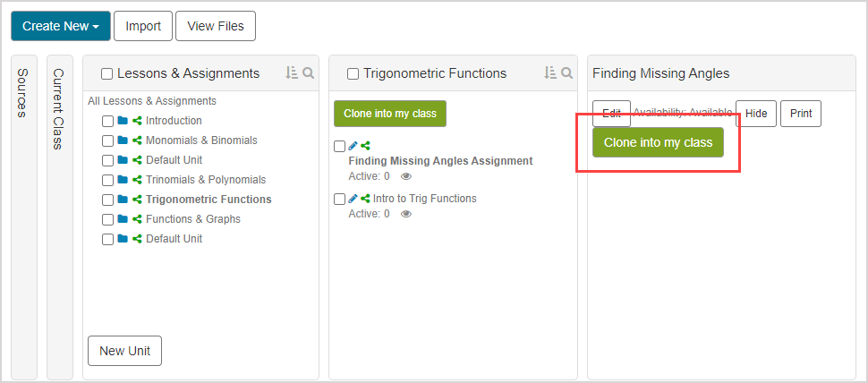868x383 pixels.
Task: Expand the Current Class side panel
Action: pos(59,107)
